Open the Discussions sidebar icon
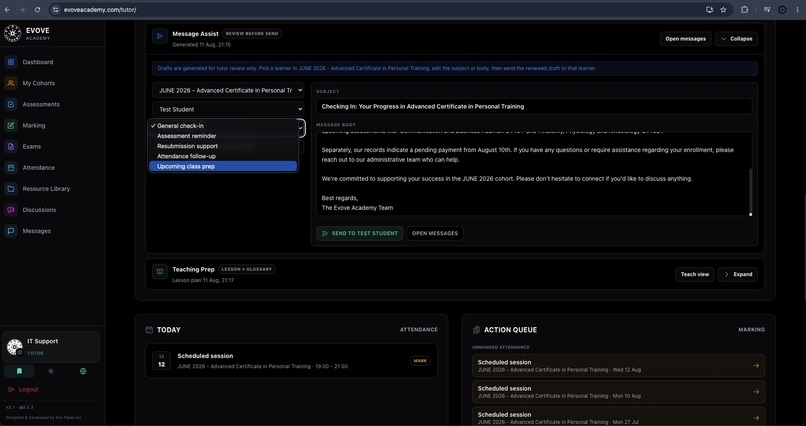This screenshot has height=426, width=806. tap(11, 210)
